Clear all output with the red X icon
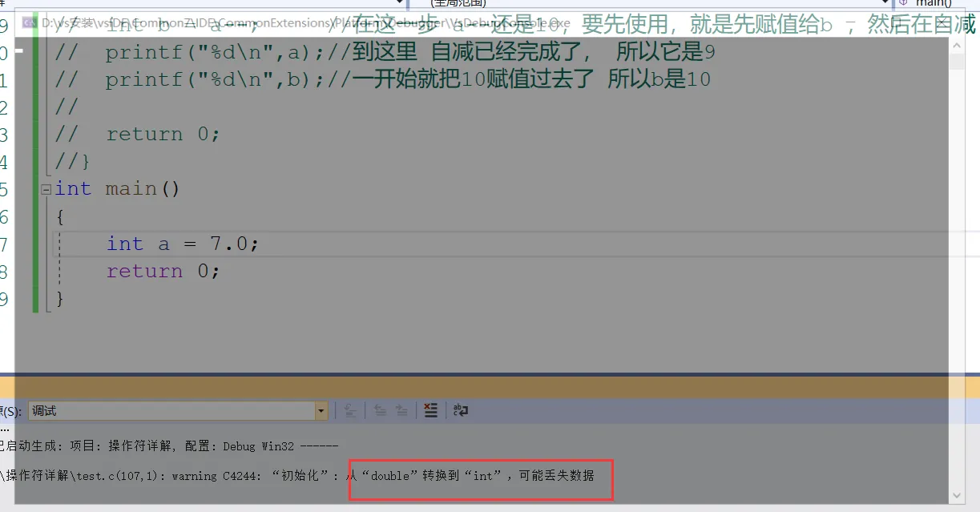The height and width of the screenshot is (512, 980). pos(430,411)
